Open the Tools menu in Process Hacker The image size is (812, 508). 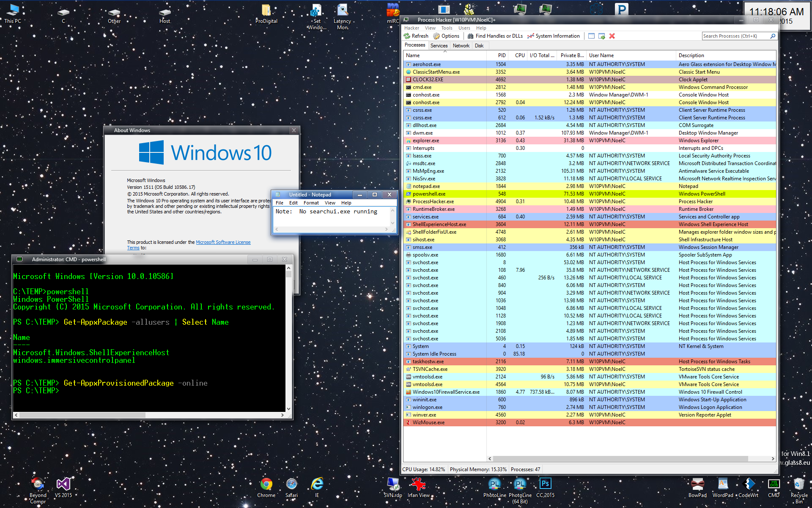[447, 28]
